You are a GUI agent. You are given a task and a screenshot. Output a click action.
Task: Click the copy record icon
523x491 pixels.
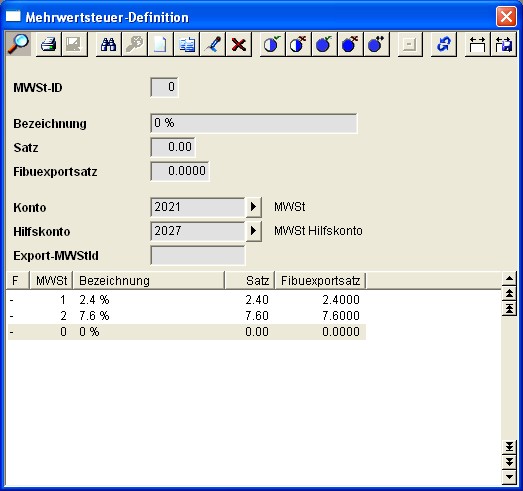coord(186,44)
